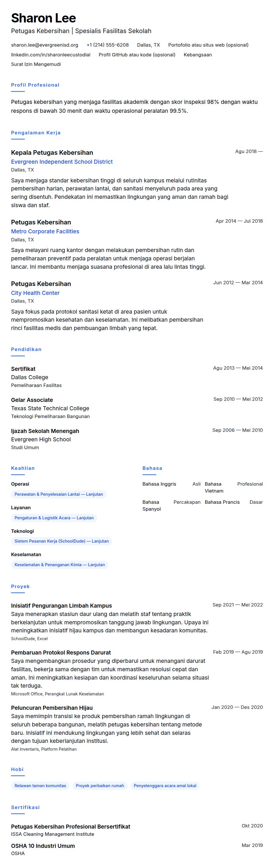The image size is (274, 868).
Task: Click the linkedin.com/in/sharonleecustodial link
Action: click(51, 55)
